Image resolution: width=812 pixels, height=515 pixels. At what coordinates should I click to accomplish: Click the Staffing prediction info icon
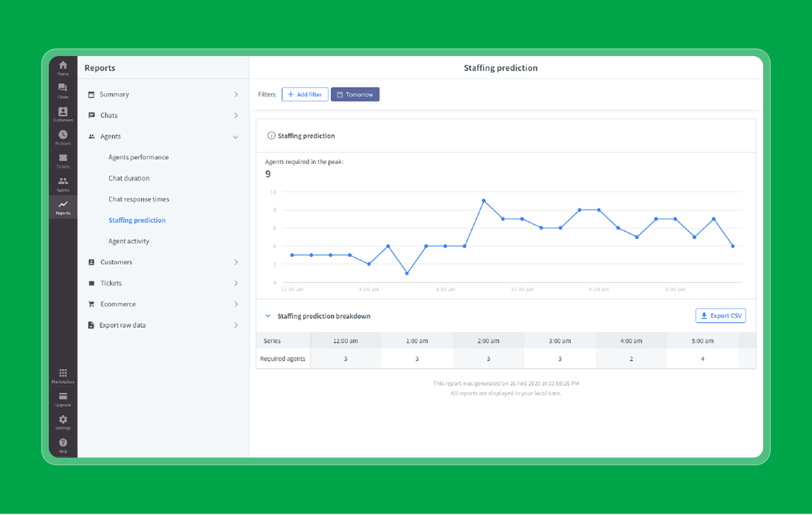pyautogui.click(x=271, y=136)
